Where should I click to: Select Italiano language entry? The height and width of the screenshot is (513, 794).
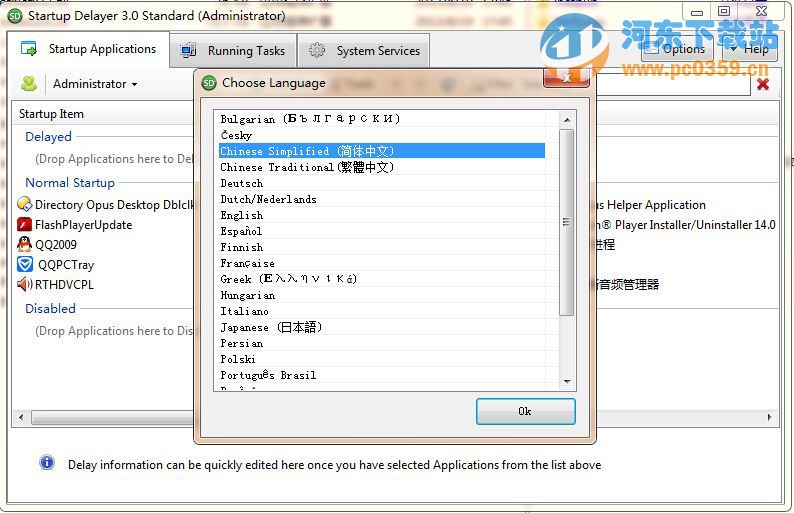pos(382,311)
